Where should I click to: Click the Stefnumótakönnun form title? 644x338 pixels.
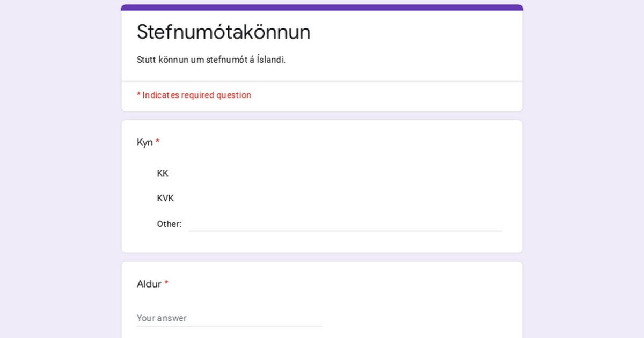coord(224,32)
